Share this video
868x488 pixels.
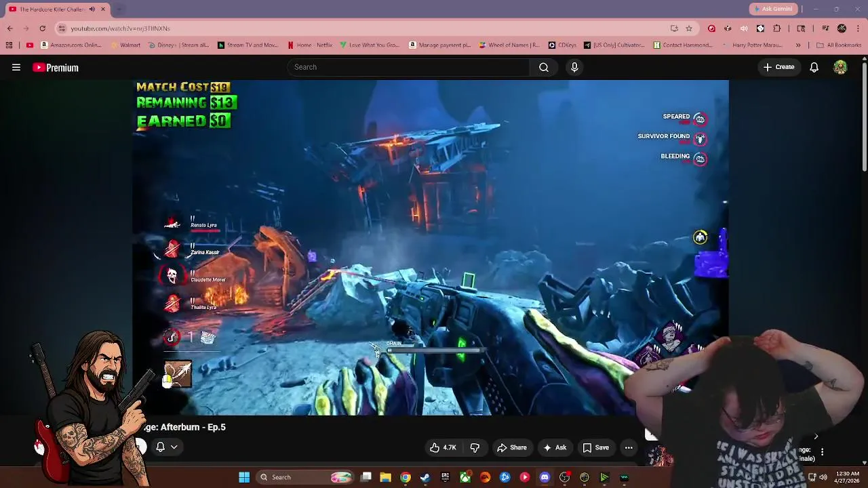511,447
